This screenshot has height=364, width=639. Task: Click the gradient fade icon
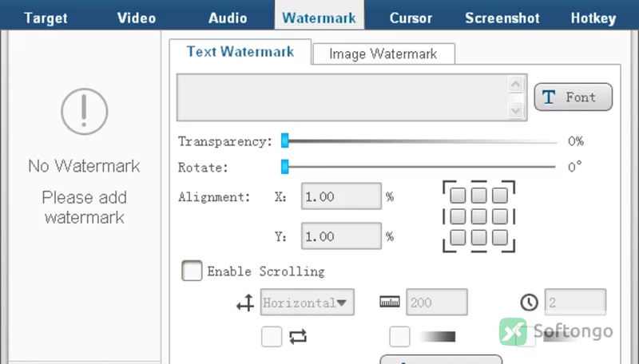438,337
